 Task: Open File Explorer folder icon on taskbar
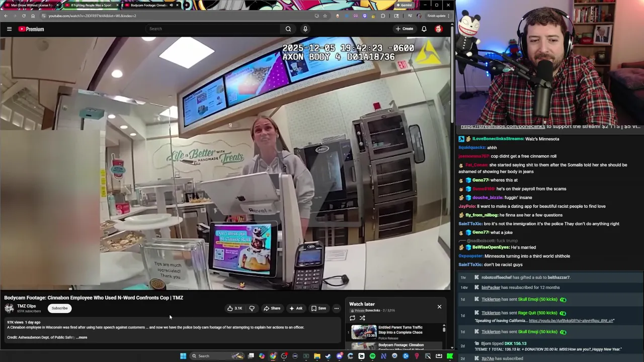(x=317, y=356)
